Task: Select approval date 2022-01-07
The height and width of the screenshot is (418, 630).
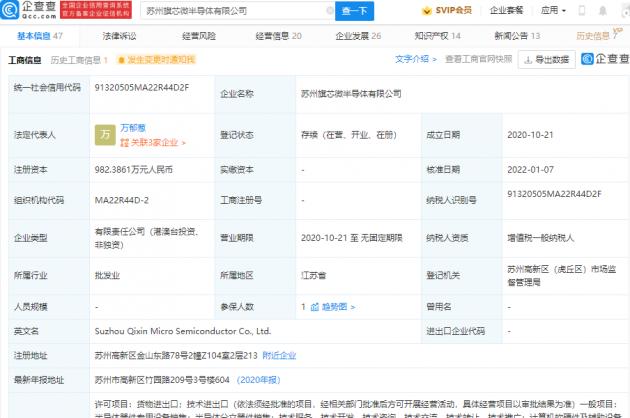Action: tap(530, 170)
